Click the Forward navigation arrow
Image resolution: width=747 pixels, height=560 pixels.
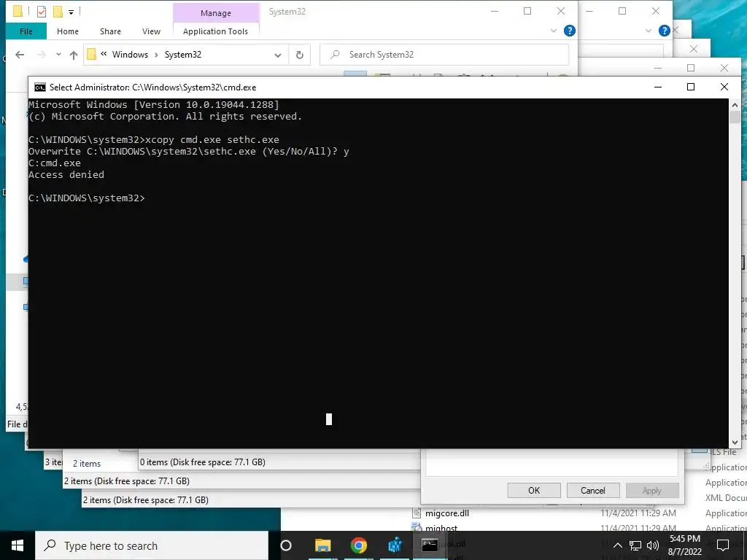click(42, 55)
